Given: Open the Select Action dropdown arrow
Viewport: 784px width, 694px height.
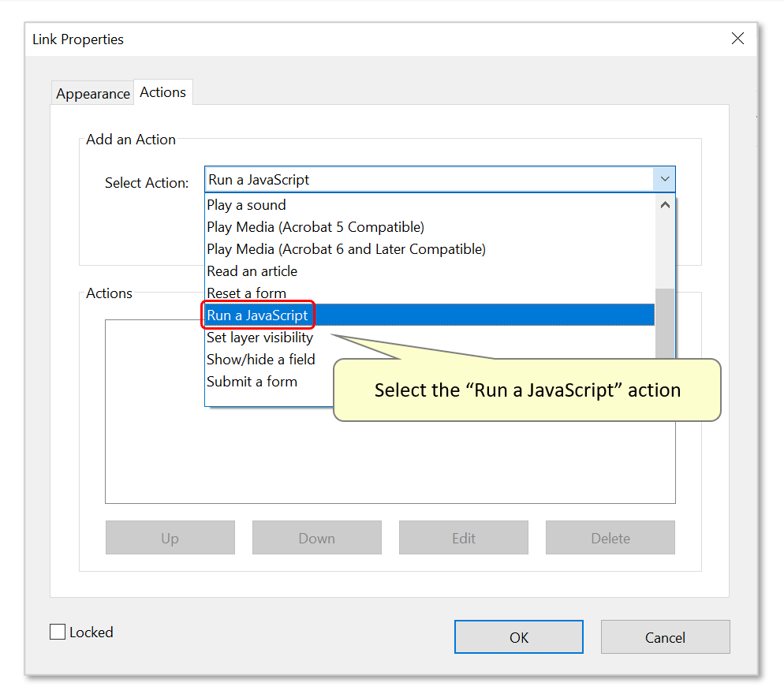Looking at the screenshot, I should [664, 179].
